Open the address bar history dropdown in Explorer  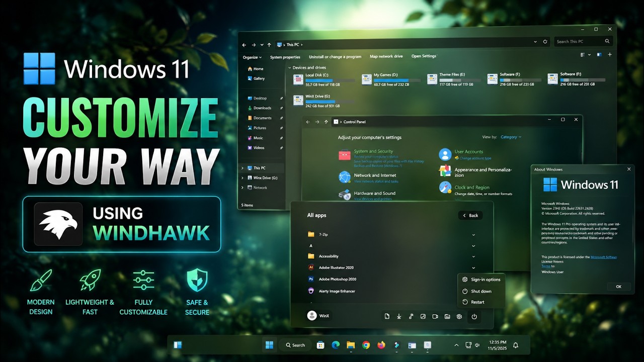pos(536,42)
